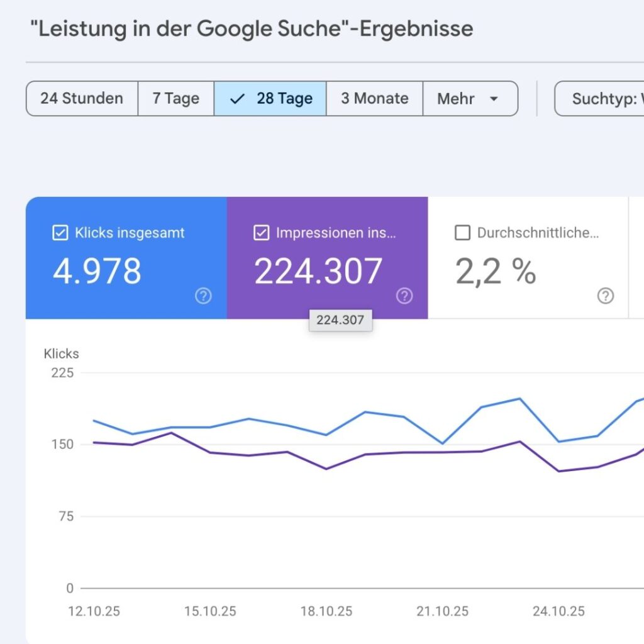
Task: Click the 75 axis label
Action: (67, 516)
